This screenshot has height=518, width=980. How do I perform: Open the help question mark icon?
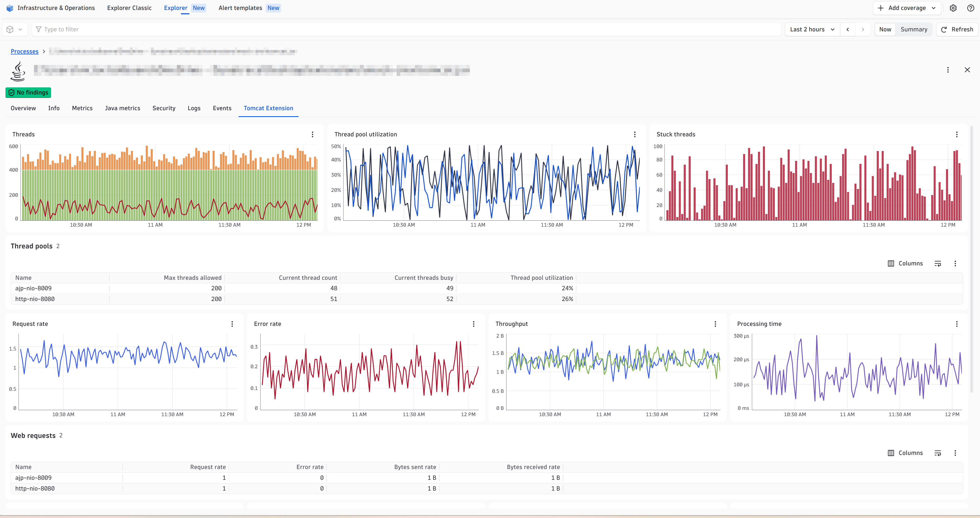971,8
